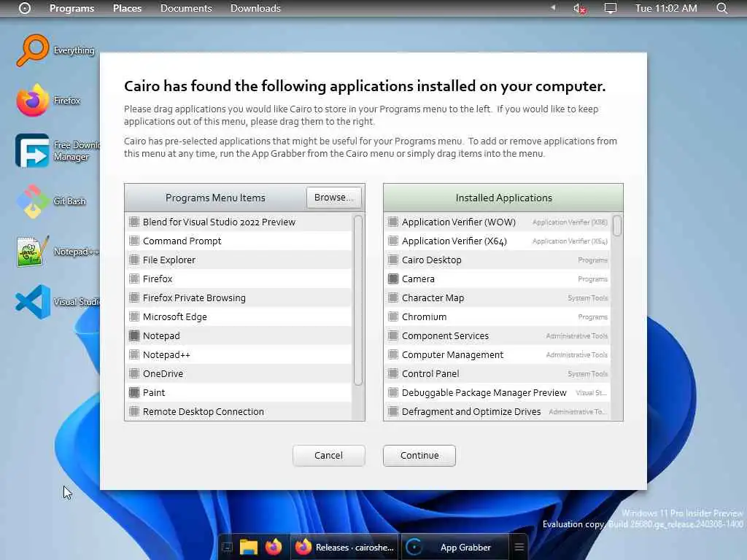Click the Installed Applications scrollbar thumb
Viewport: 747px width, 560px height.
click(617, 225)
